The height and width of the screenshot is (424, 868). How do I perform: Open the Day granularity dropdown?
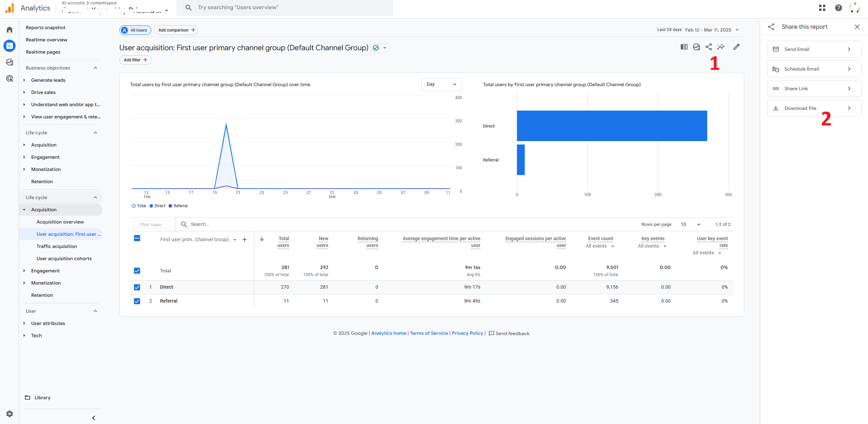point(441,84)
